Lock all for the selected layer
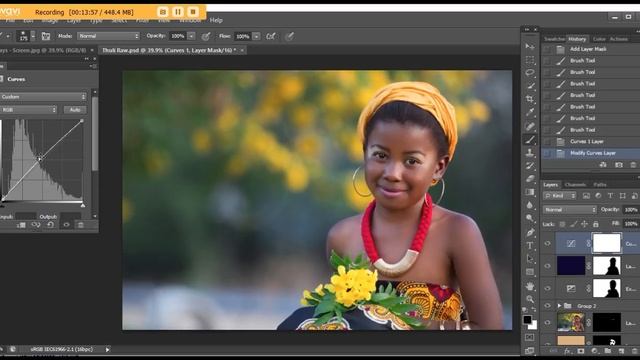Screen dimensions: 640x360 pyautogui.click(x=596, y=224)
